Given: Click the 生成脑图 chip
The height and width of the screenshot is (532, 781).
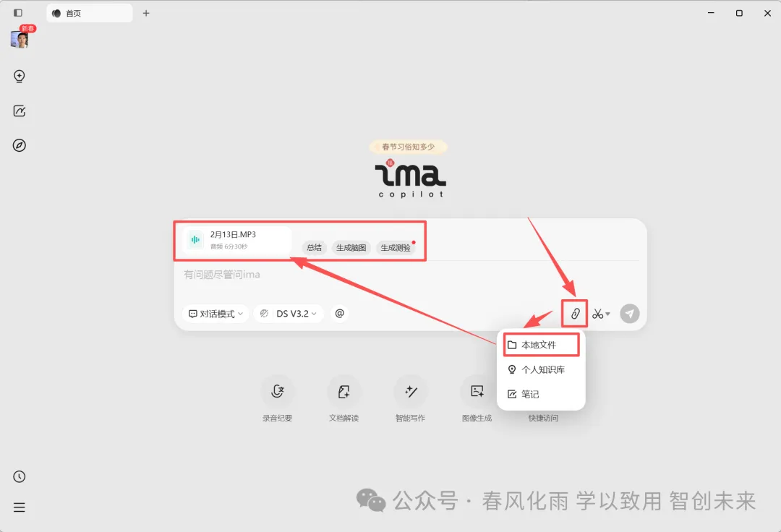Looking at the screenshot, I should 351,247.
